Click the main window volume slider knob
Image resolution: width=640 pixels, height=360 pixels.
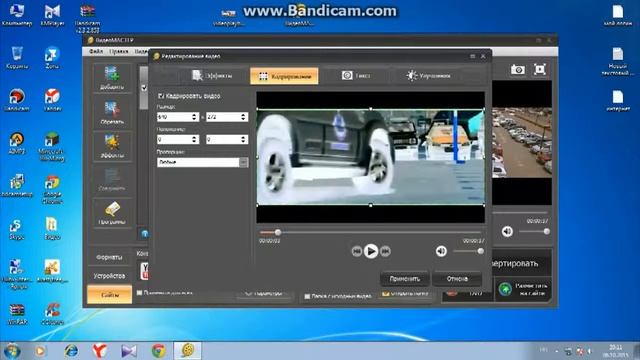point(546,231)
